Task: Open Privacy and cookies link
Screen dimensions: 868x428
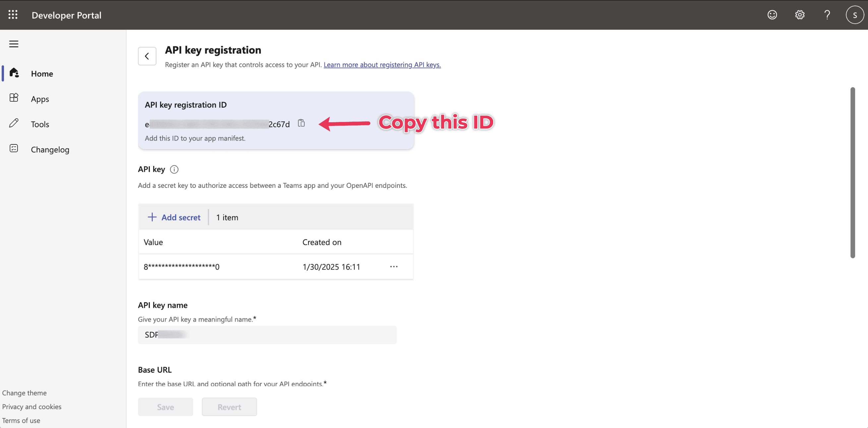Action: pyautogui.click(x=32, y=407)
